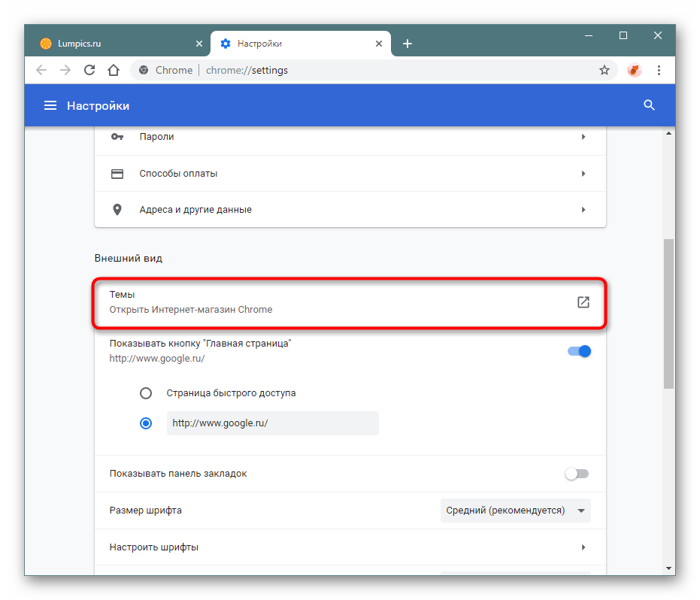Expand Настроить шрифты arrow

[x=583, y=547]
